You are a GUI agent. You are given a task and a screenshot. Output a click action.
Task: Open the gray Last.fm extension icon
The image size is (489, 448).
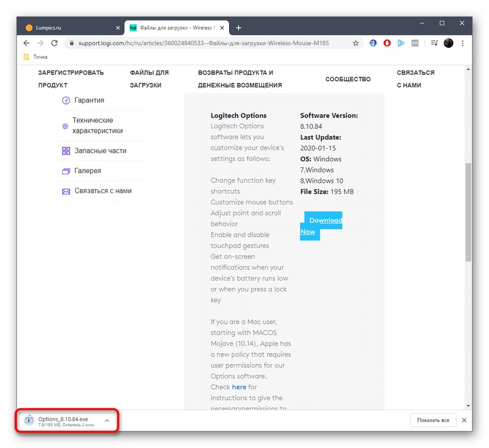(x=415, y=43)
